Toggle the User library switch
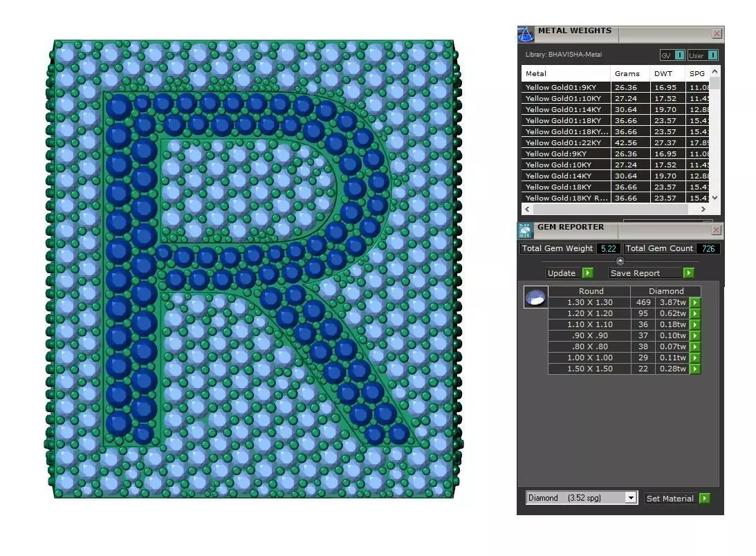756x556 pixels. pyautogui.click(x=712, y=55)
